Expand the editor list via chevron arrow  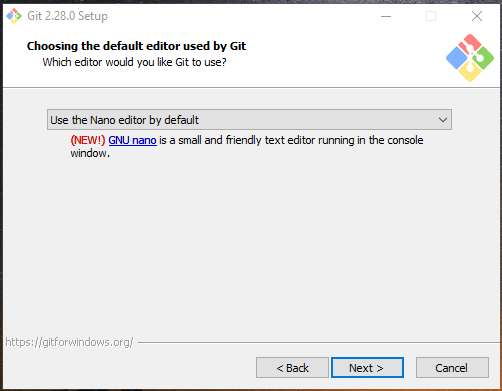point(443,120)
